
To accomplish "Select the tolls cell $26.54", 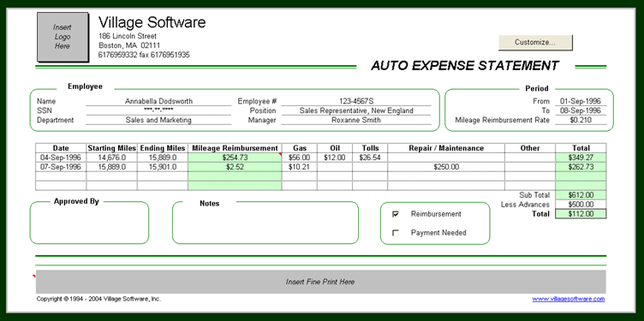I will click(370, 158).
